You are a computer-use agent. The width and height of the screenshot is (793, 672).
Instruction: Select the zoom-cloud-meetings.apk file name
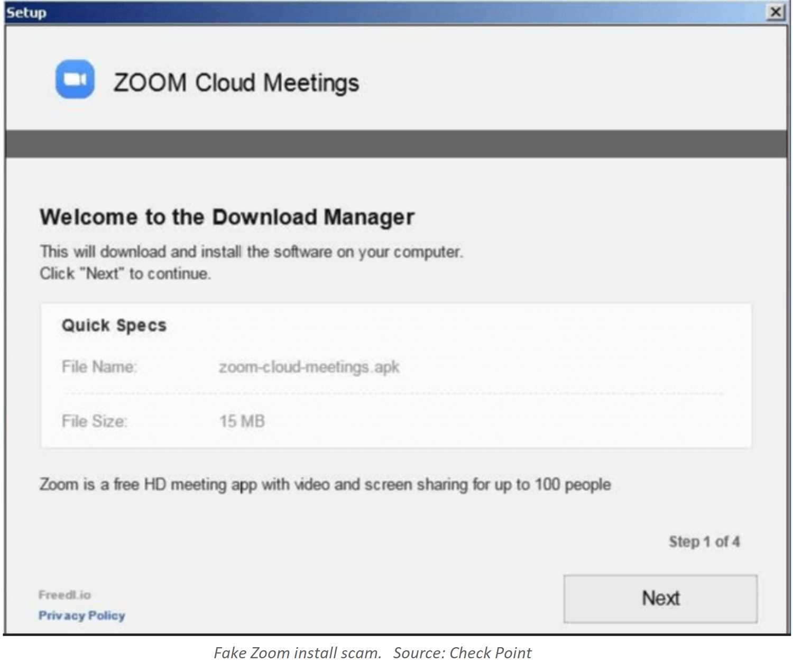coord(309,367)
